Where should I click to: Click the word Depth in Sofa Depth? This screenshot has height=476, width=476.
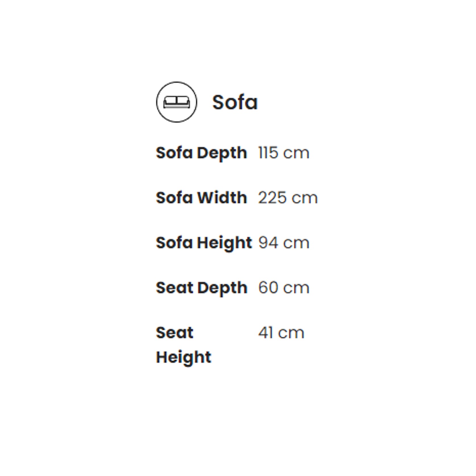click(x=222, y=154)
